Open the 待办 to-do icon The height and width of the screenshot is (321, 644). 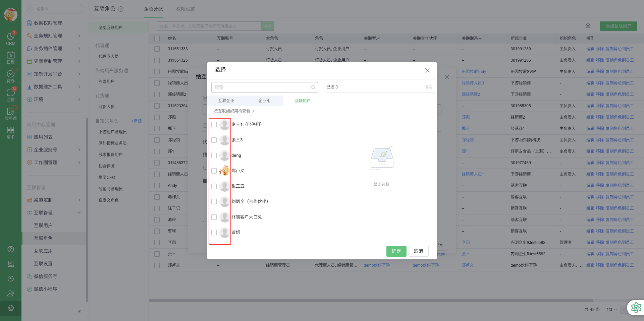(11, 75)
